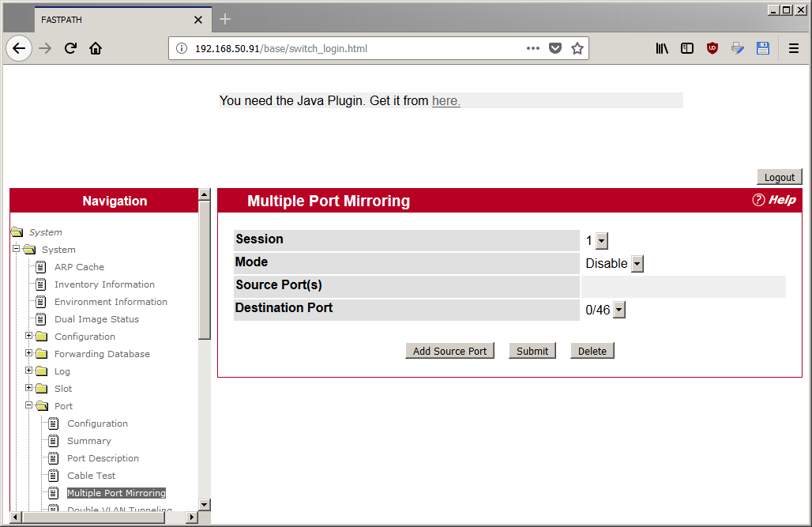
Task: Select Multiple Port Mirroring tree item
Action: pyautogui.click(x=117, y=493)
